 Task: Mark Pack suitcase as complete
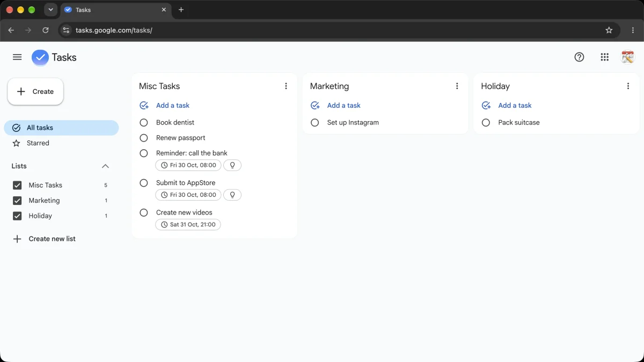(x=486, y=123)
